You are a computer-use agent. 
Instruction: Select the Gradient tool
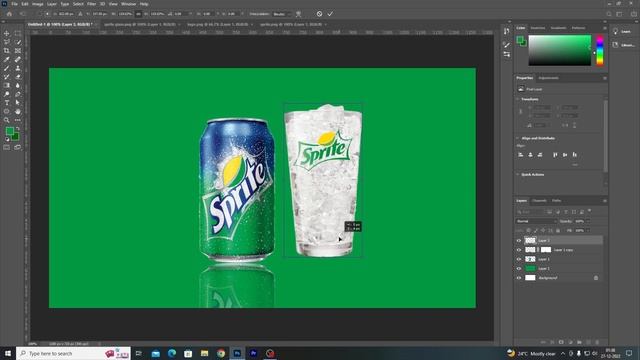(7, 85)
